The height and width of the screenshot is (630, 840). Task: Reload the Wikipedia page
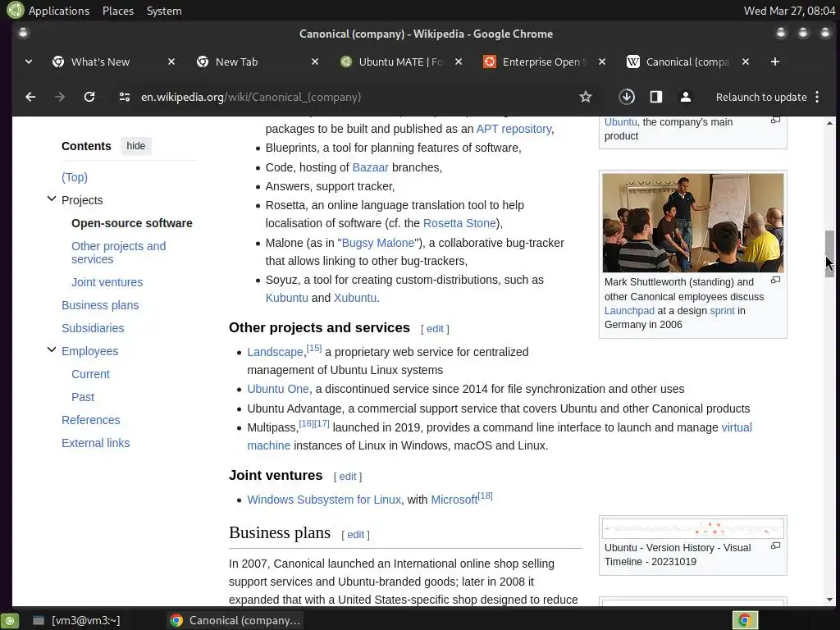(x=89, y=97)
